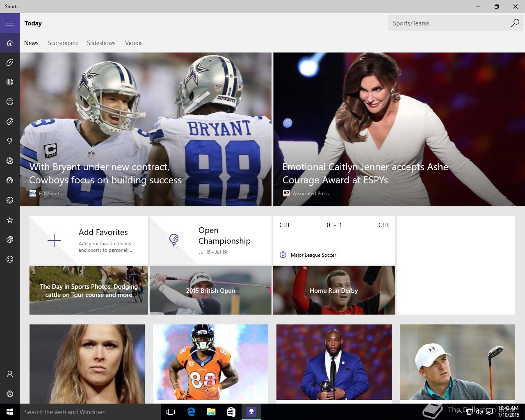Click the Sports trophy taskbar icon
This screenshot has height=420, width=525.
(251, 412)
